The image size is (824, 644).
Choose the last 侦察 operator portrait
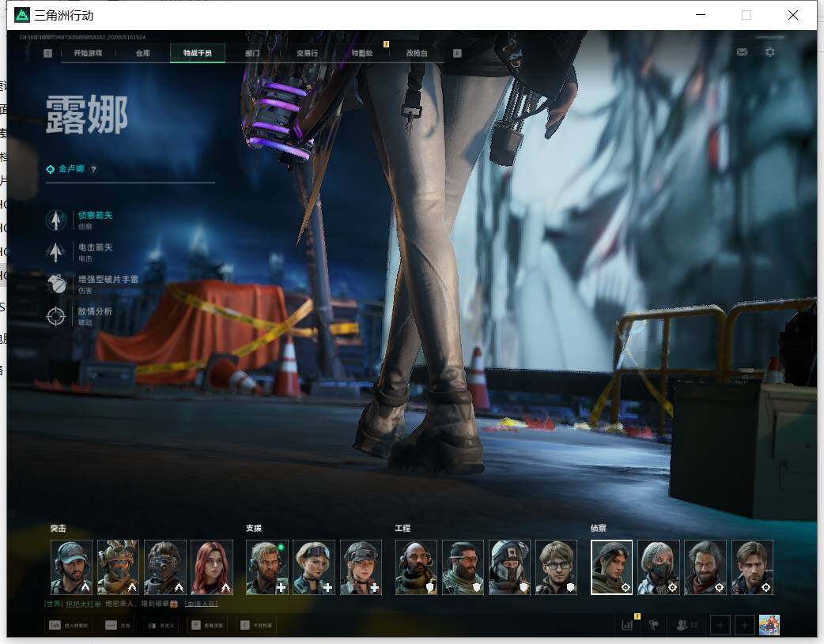point(752,567)
